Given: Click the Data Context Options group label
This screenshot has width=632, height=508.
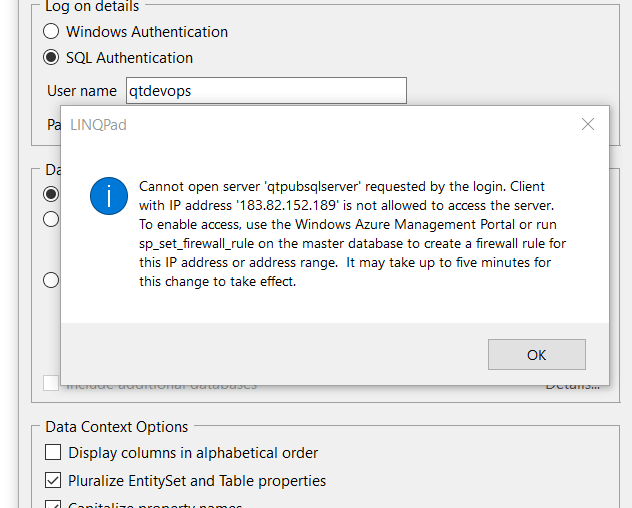Looking at the screenshot, I should click(x=117, y=427).
